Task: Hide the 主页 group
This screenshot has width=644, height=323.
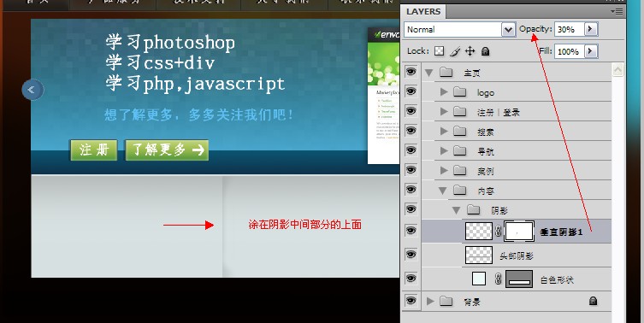Action: point(411,72)
